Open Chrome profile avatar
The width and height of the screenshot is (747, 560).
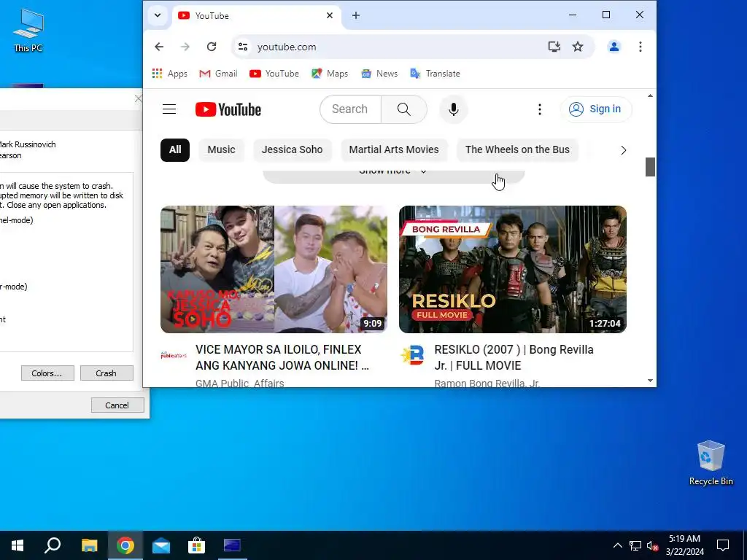[x=614, y=47]
